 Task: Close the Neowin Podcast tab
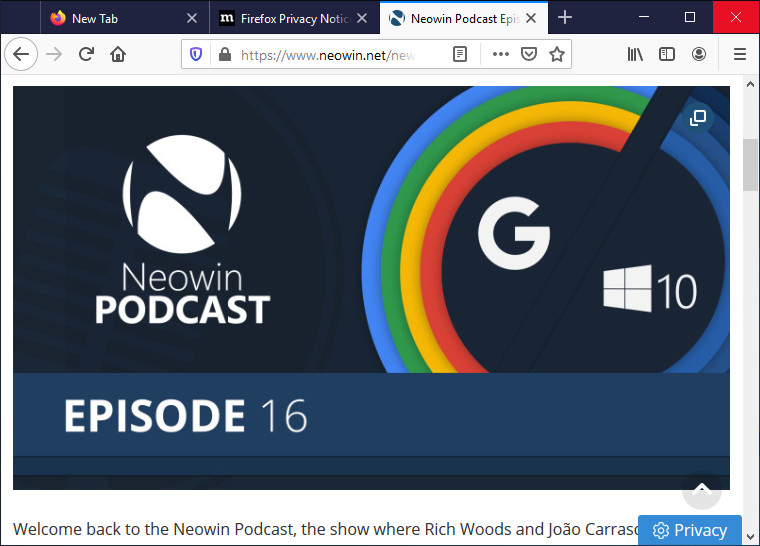[x=531, y=18]
